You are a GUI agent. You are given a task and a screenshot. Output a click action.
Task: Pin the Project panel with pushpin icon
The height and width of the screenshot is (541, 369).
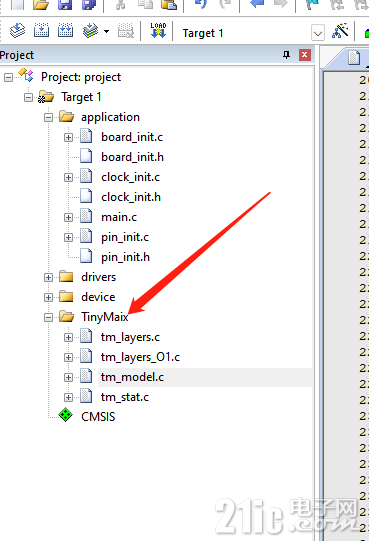pos(286,55)
